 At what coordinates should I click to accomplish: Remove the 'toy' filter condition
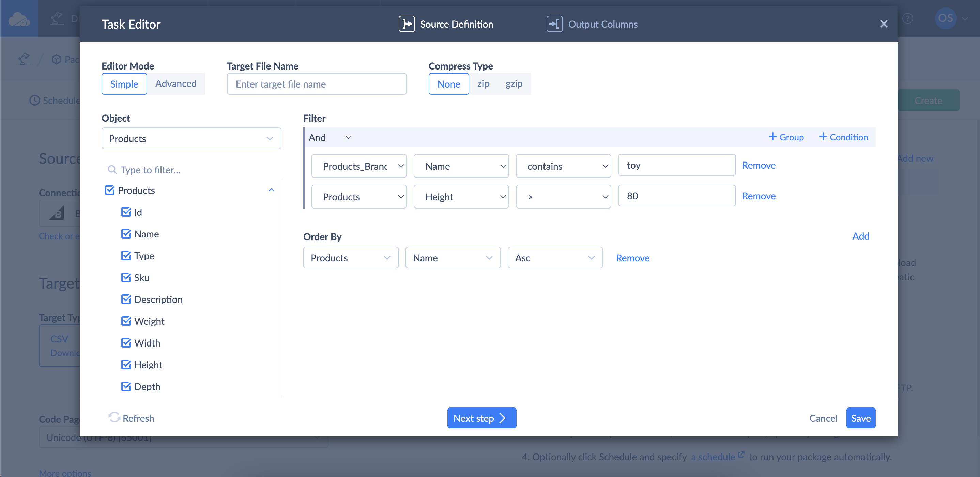[x=759, y=165]
